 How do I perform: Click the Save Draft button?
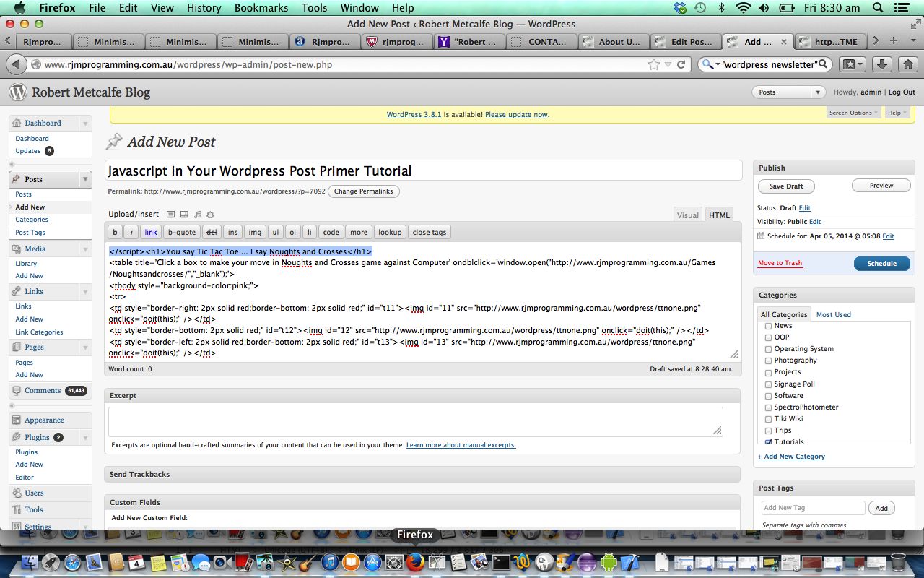pos(786,186)
